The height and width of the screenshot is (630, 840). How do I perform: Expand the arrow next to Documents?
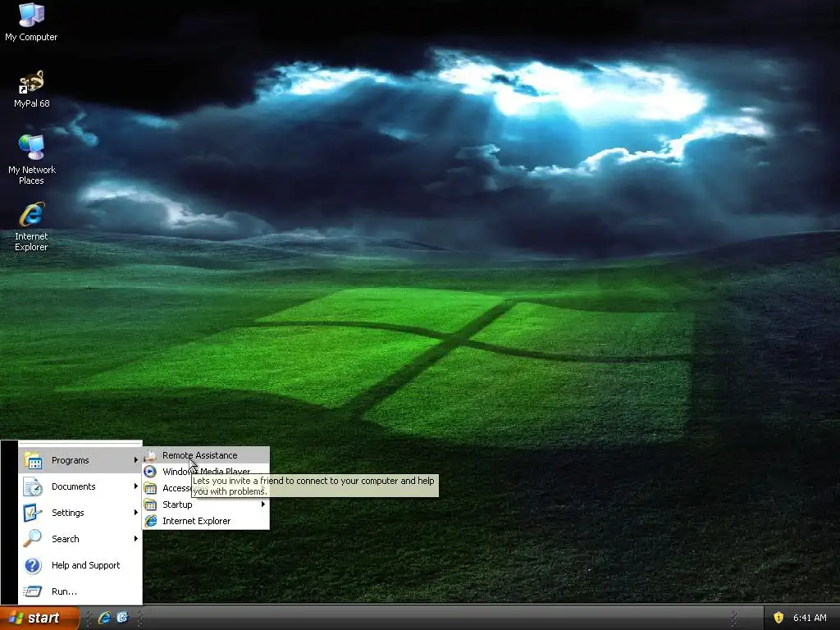(x=136, y=486)
